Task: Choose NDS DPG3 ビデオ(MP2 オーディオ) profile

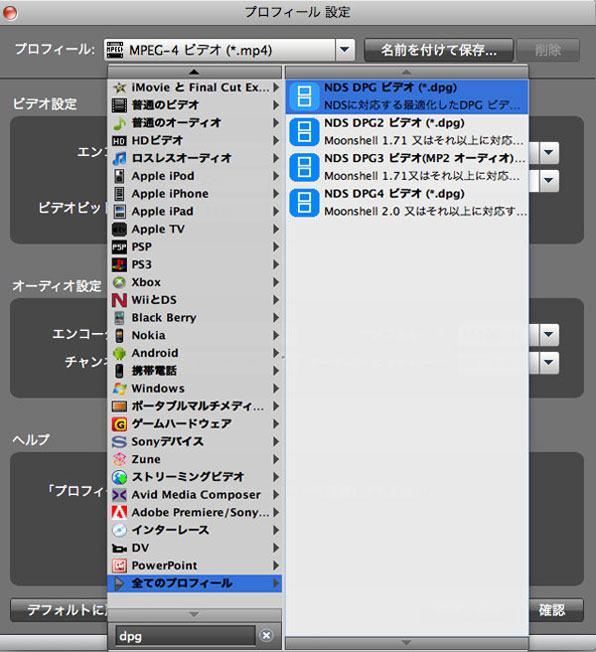Action: (x=407, y=168)
